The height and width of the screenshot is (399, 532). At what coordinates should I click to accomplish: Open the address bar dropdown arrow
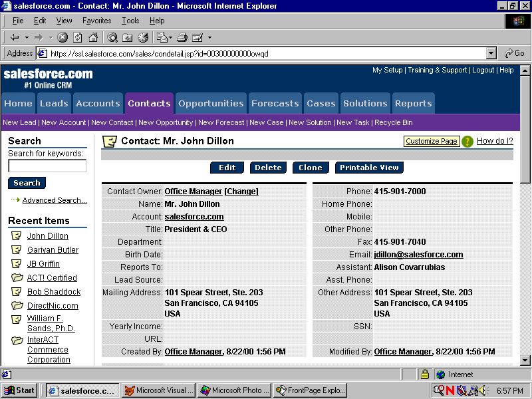491,54
